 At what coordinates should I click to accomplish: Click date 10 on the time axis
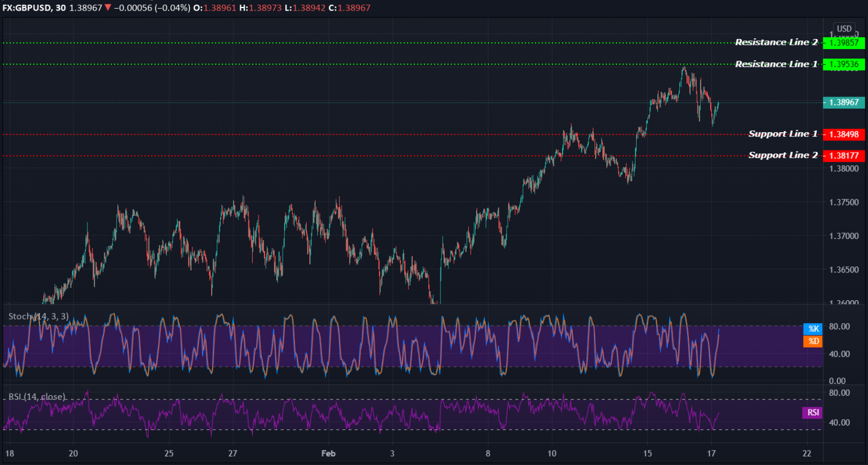pos(552,453)
